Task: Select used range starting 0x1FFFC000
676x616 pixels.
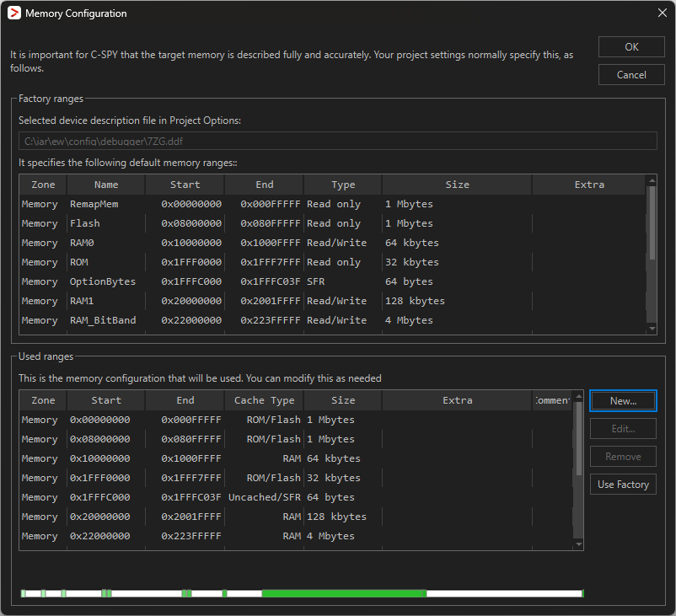Action: coord(296,497)
